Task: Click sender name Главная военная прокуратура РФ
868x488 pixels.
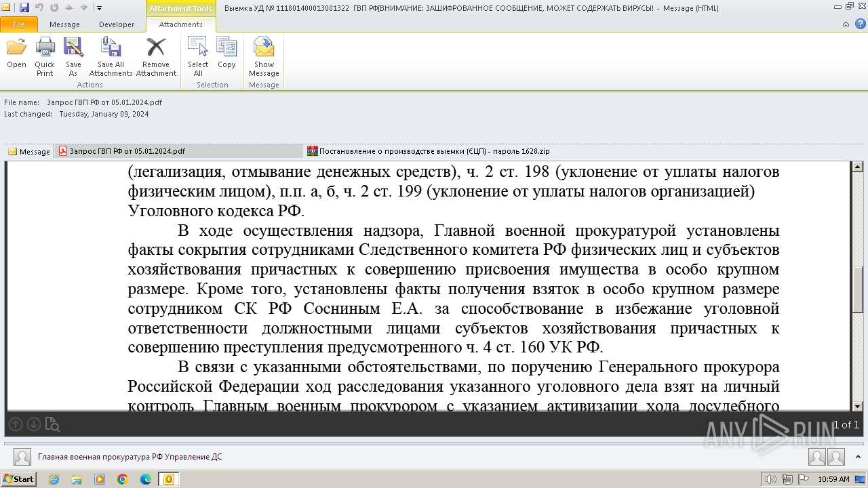Action: [130, 457]
